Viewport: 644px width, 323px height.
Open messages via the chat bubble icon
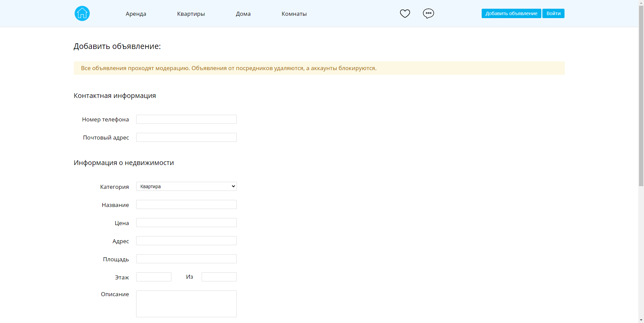pyautogui.click(x=428, y=13)
